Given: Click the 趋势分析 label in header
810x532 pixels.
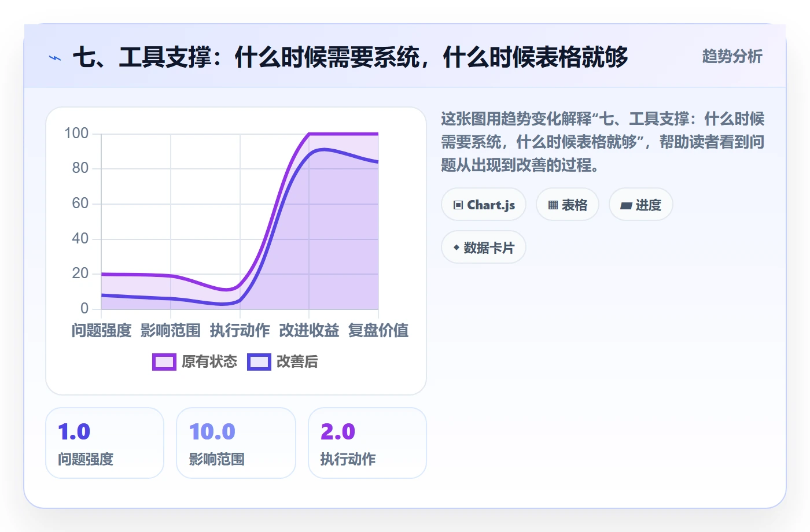Looking at the screenshot, I should pos(732,57).
